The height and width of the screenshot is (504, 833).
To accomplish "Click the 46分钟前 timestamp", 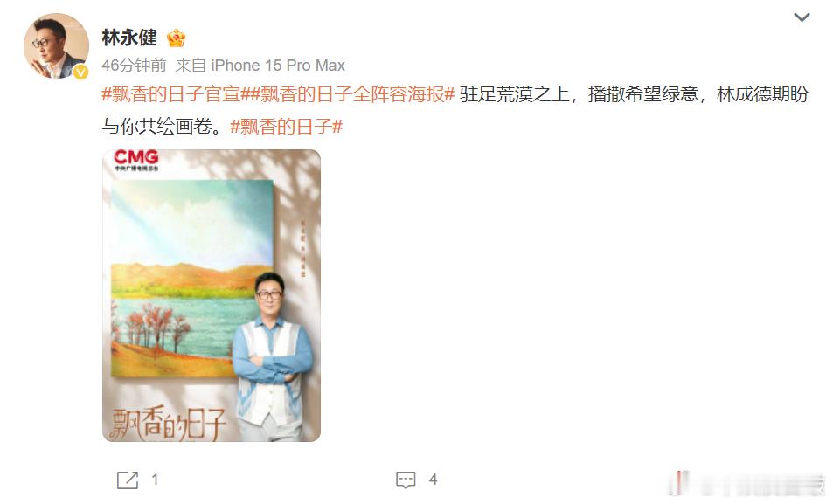I will coord(134,66).
